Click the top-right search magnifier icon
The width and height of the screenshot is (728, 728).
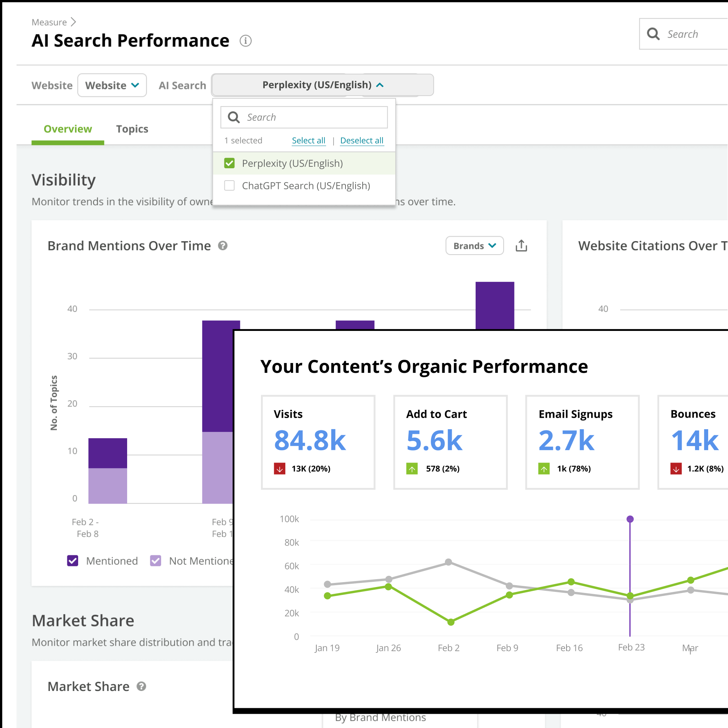[x=653, y=34]
